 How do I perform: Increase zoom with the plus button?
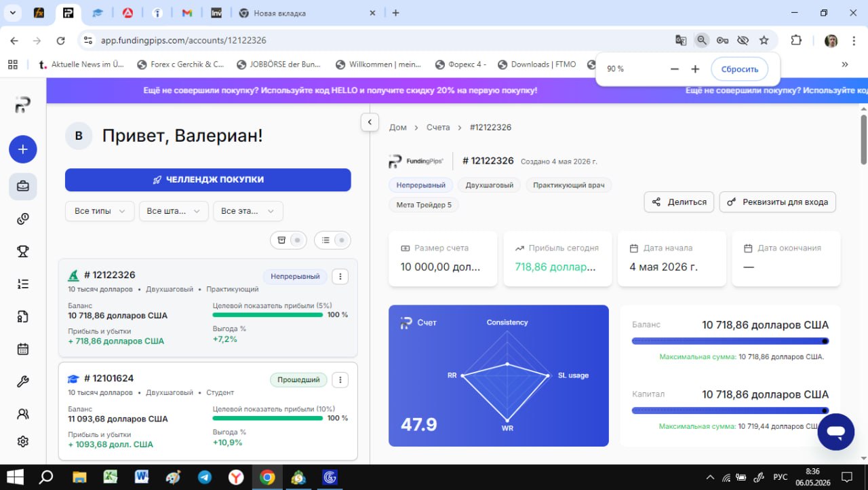[x=695, y=69]
